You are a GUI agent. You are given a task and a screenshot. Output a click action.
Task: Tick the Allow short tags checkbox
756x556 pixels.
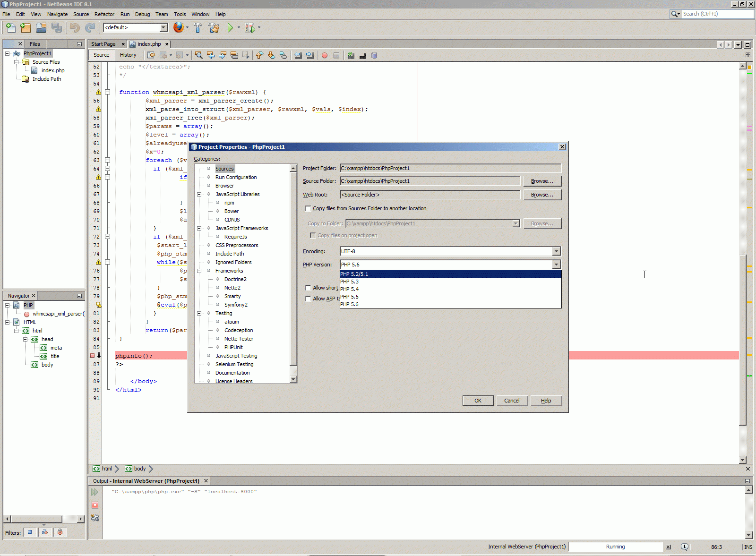click(308, 288)
